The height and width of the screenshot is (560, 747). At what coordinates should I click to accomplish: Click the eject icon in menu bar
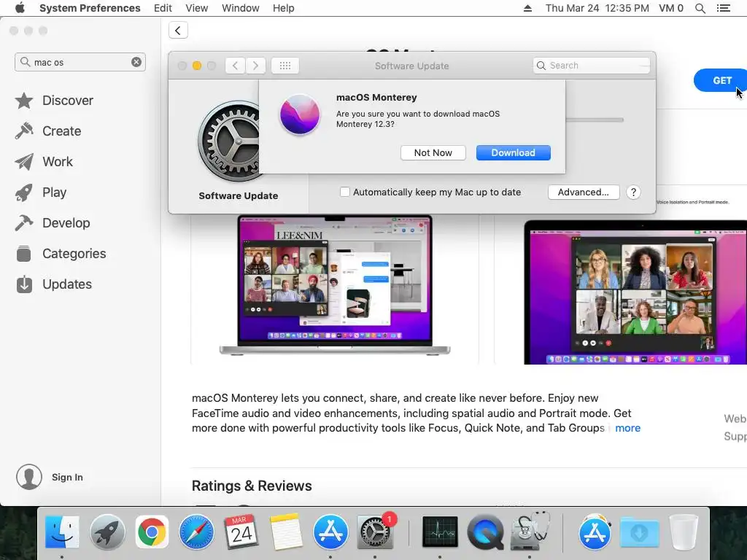click(x=527, y=8)
